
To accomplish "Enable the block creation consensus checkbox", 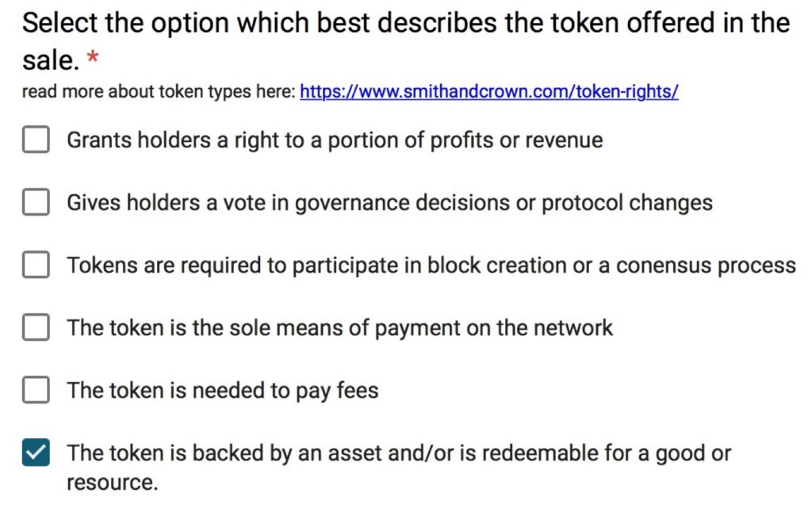I will coord(36,265).
